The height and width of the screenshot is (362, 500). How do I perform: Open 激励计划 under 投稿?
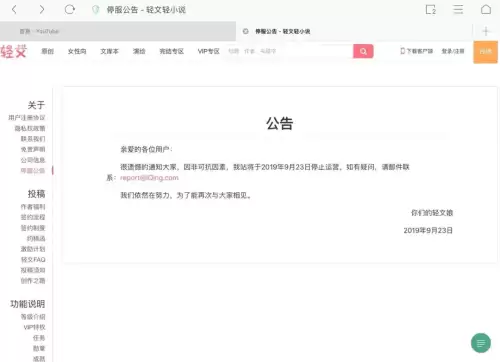pos(33,249)
